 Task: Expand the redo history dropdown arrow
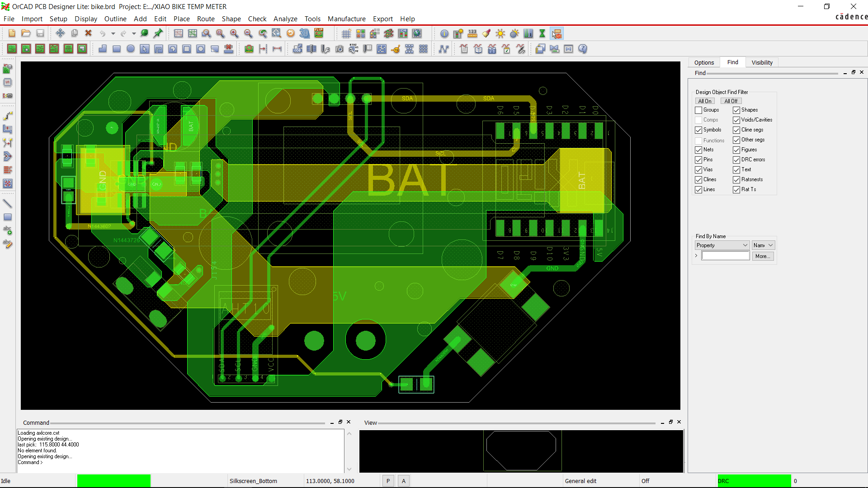(134, 33)
